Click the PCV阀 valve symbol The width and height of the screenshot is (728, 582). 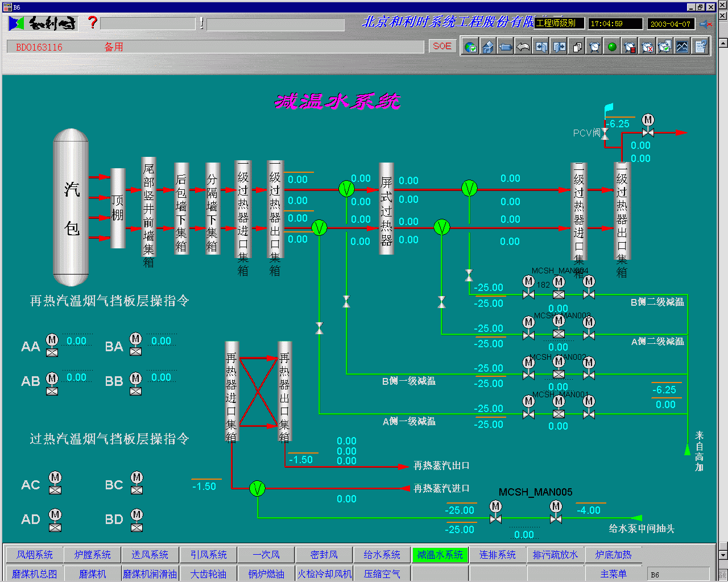pos(605,134)
